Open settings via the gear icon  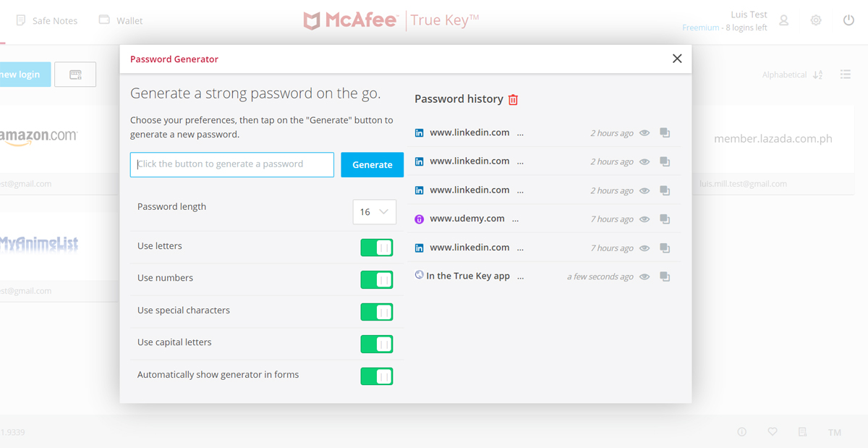click(x=815, y=20)
